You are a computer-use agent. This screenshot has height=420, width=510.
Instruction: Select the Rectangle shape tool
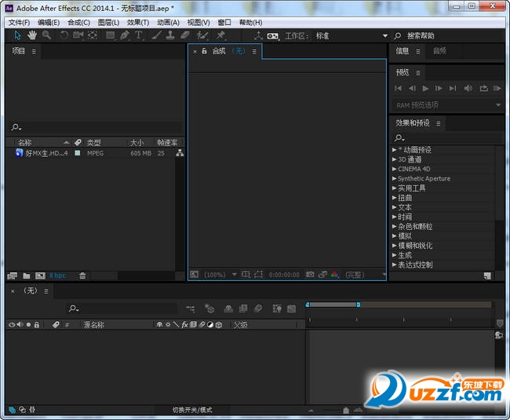point(111,35)
